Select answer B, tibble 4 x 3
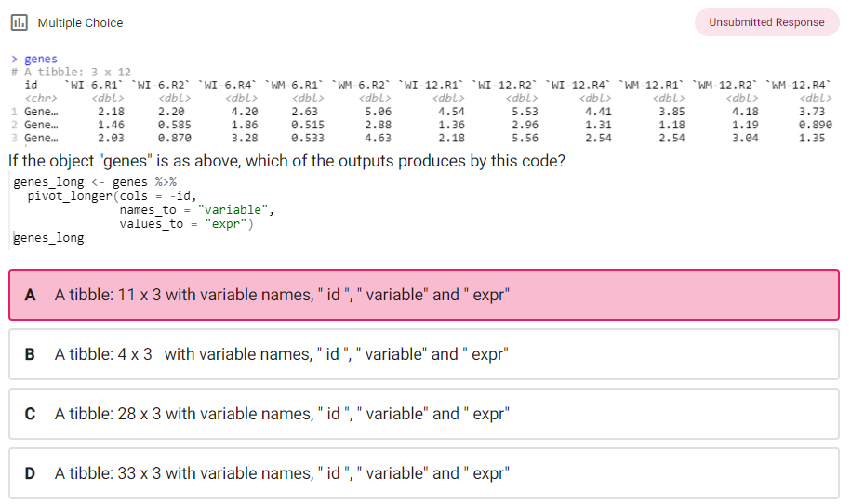 (x=424, y=354)
